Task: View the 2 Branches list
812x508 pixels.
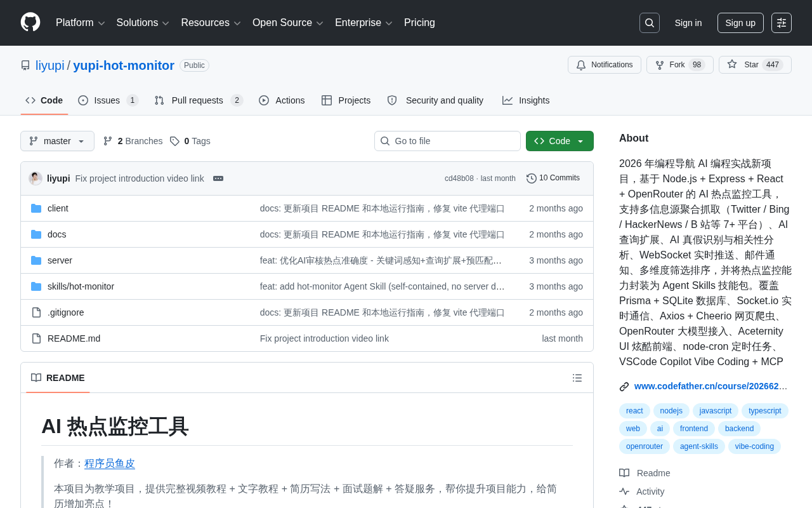Action: (133, 141)
